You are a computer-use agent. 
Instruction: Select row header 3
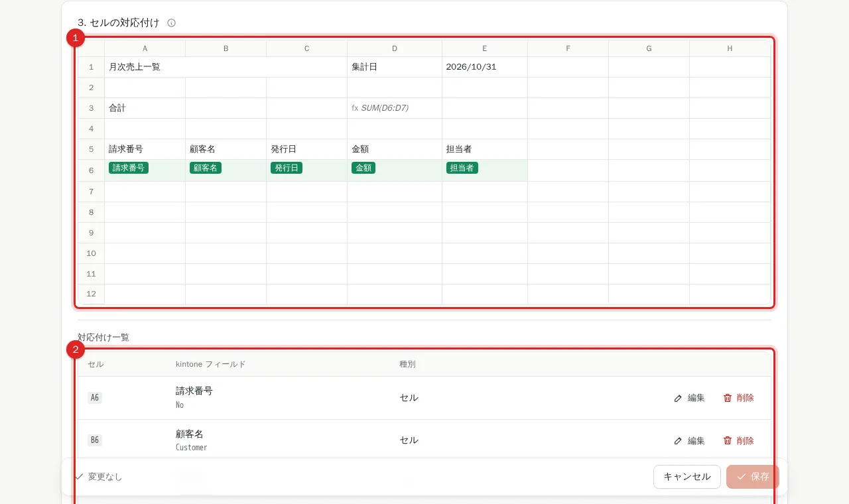[x=92, y=108]
